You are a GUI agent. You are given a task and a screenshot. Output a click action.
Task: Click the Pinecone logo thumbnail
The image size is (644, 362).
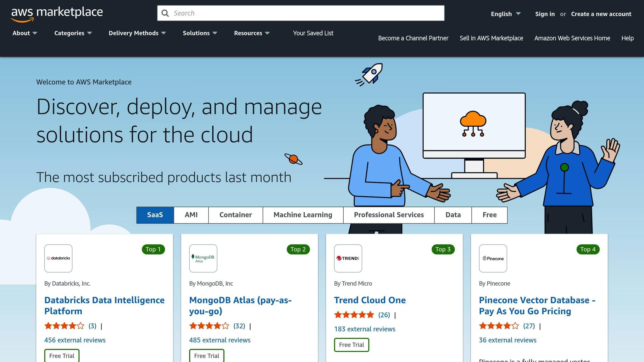click(493, 258)
